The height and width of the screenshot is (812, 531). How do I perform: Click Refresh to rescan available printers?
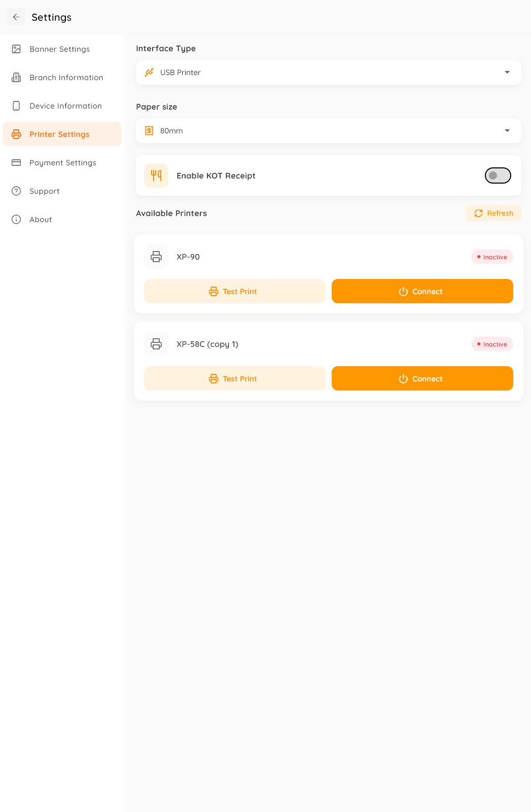tap(493, 213)
